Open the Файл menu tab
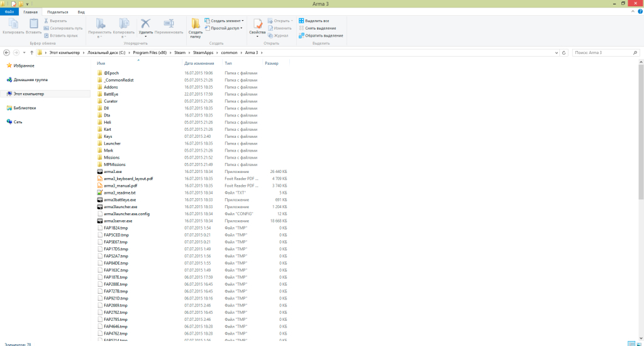 click(x=9, y=12)
